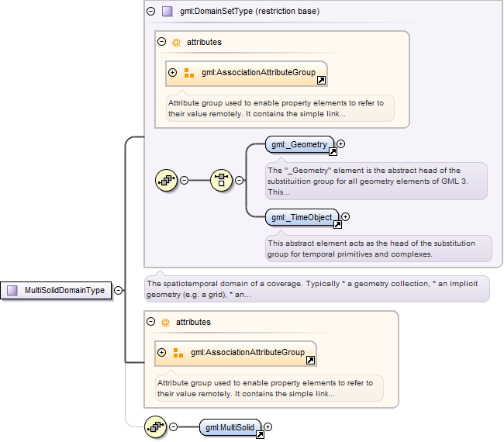504x442 pixels.
Task: Follow reference arrow on upper gml:AssociationAttributeGroup
Action: [321, 81]
